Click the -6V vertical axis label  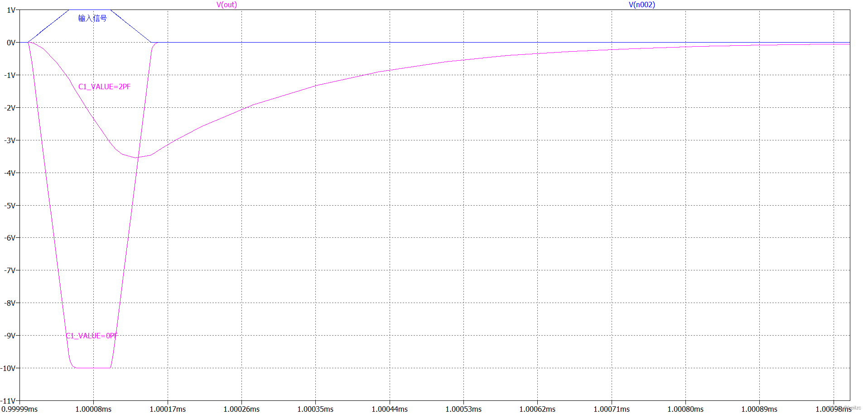(10, 238)
